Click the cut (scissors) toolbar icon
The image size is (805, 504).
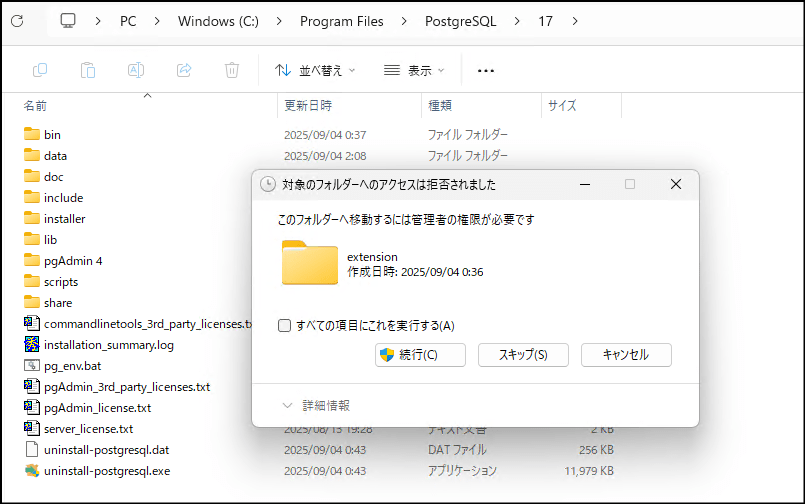click(40, 70)
